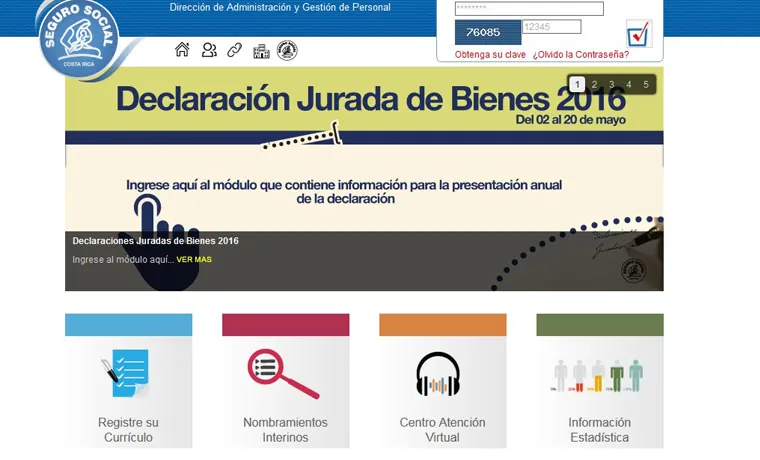Go to banner slide 3
This screenshot has width=760, height=460.
pos(612,84)
